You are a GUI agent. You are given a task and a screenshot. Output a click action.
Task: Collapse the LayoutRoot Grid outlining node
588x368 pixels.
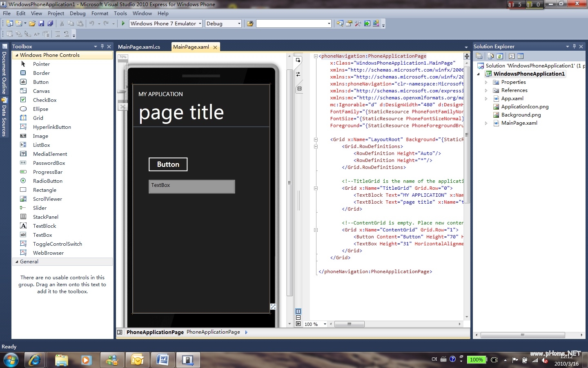point(316,139)
